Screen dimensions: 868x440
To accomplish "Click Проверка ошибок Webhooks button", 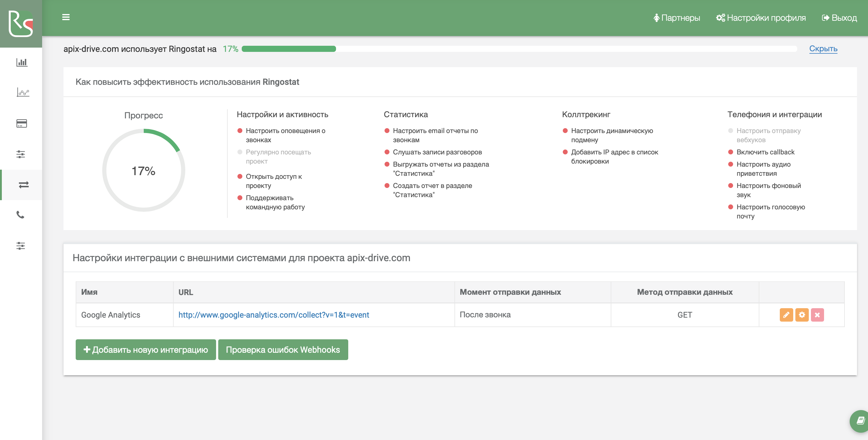I will 283,349.
